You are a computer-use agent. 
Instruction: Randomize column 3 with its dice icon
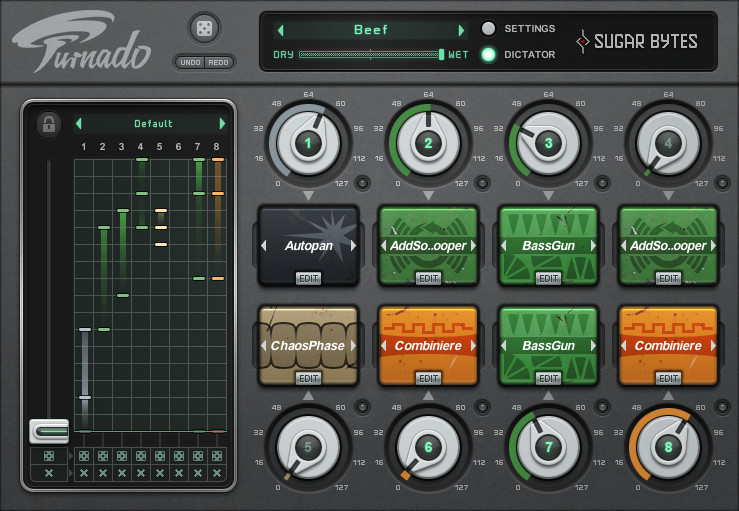[122, 456]
